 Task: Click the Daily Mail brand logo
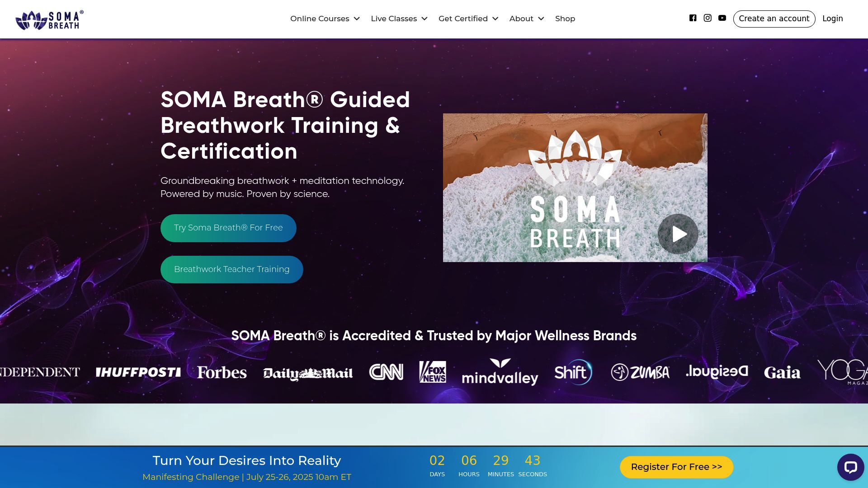[x=308, y=373]
